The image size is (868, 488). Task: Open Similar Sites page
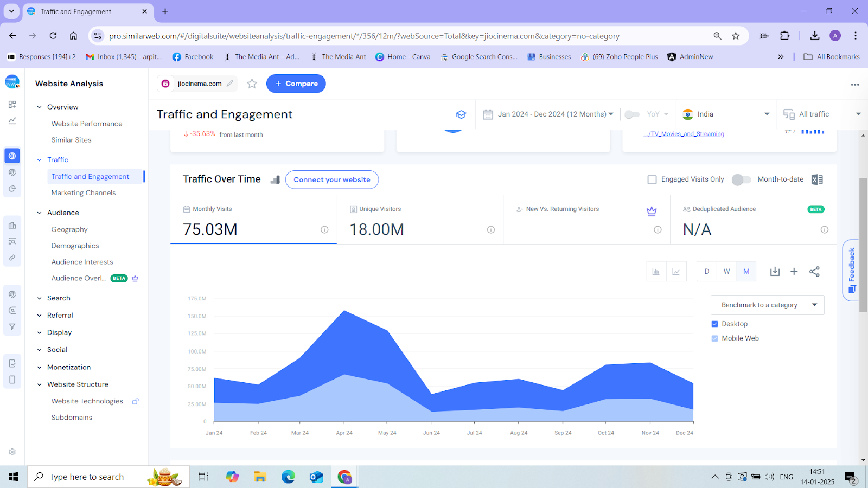coord(71,140)
